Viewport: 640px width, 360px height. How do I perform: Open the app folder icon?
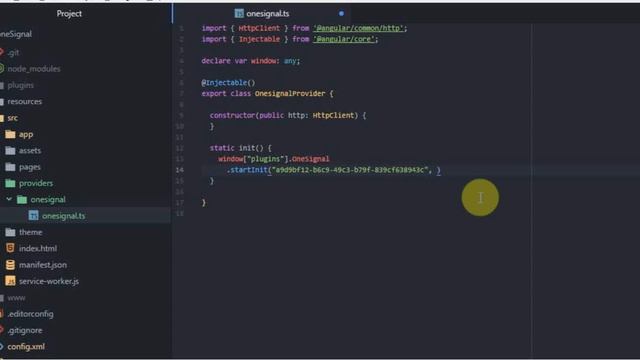click(x=10, y=134)
